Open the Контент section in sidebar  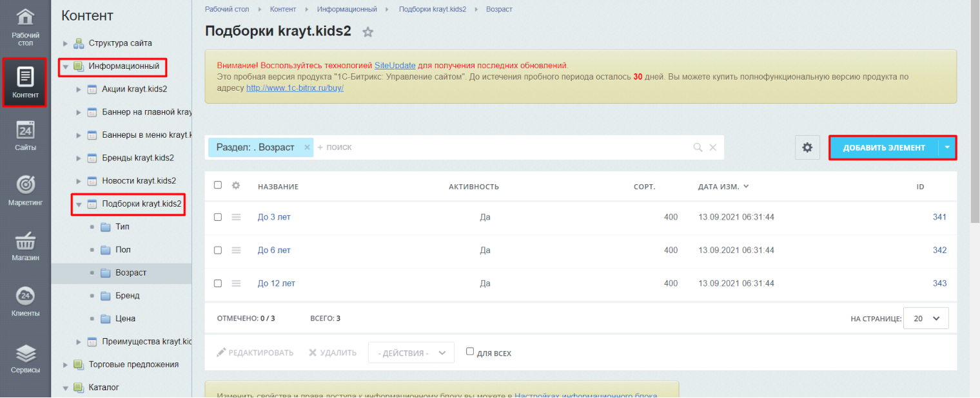(x=25, y=82)
